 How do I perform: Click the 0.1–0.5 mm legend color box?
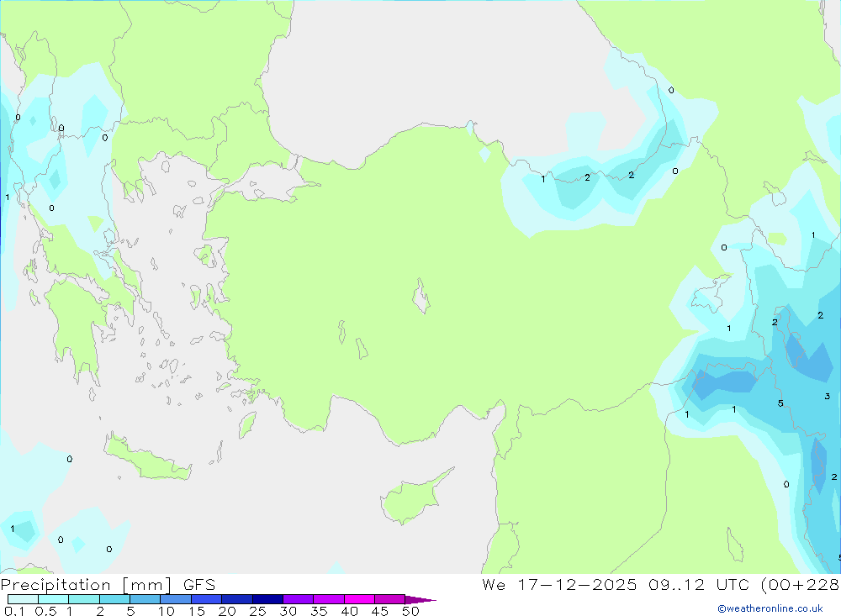point(23,599)
